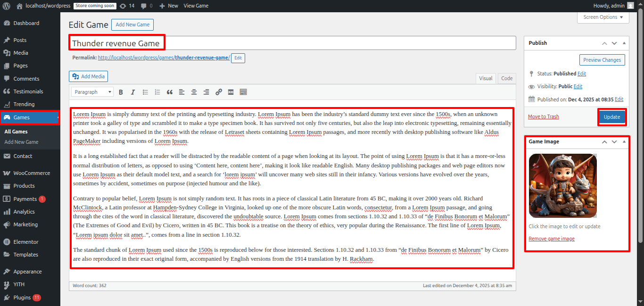644x306 pixels.
Task: Open the Paragraph format dropdown
Action: [x=92, y=92]
